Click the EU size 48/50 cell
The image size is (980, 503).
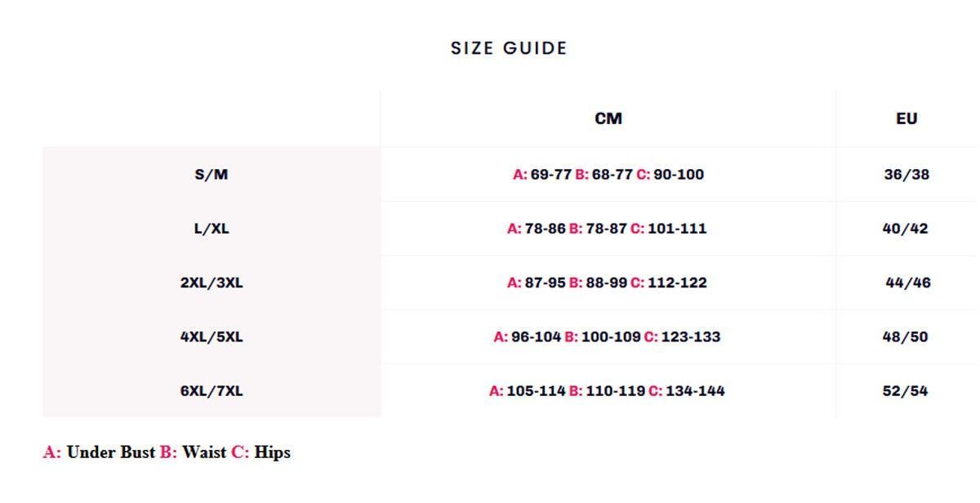pos(905,336)
